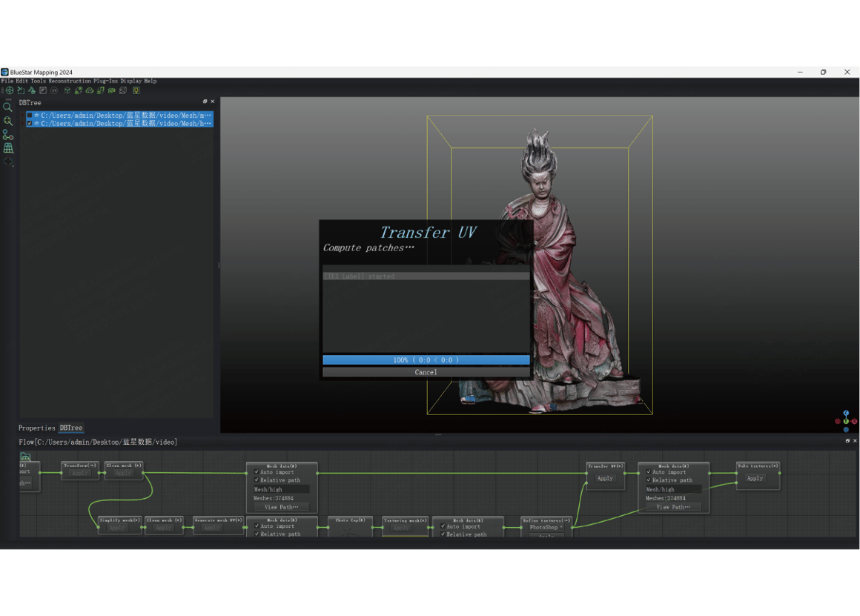Uncheck Auto import in the Mesh/high node
860x616 pixels.
pyautogui.click(x=648, y=472)
